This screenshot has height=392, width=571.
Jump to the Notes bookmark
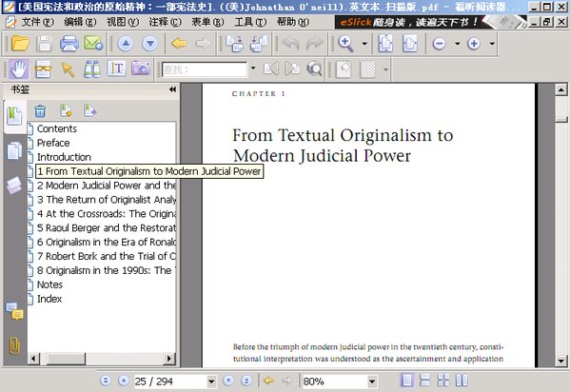coord(49,284)
